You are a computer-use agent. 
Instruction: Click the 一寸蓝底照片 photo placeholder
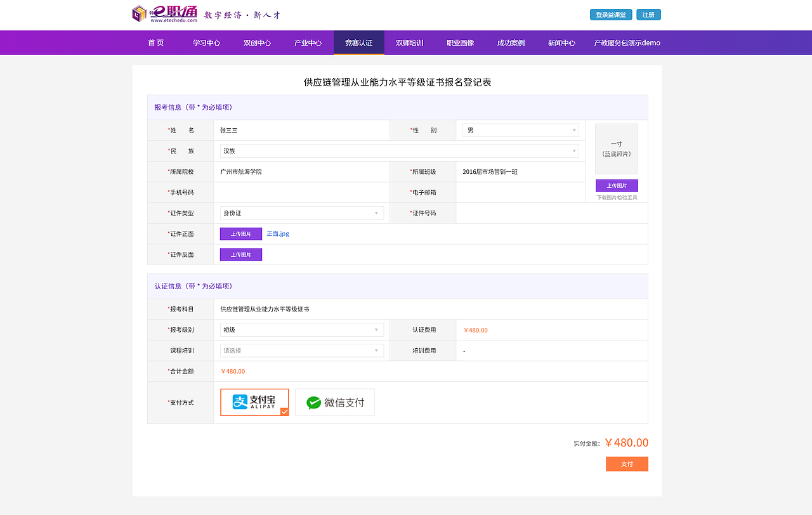pos(616,148)
